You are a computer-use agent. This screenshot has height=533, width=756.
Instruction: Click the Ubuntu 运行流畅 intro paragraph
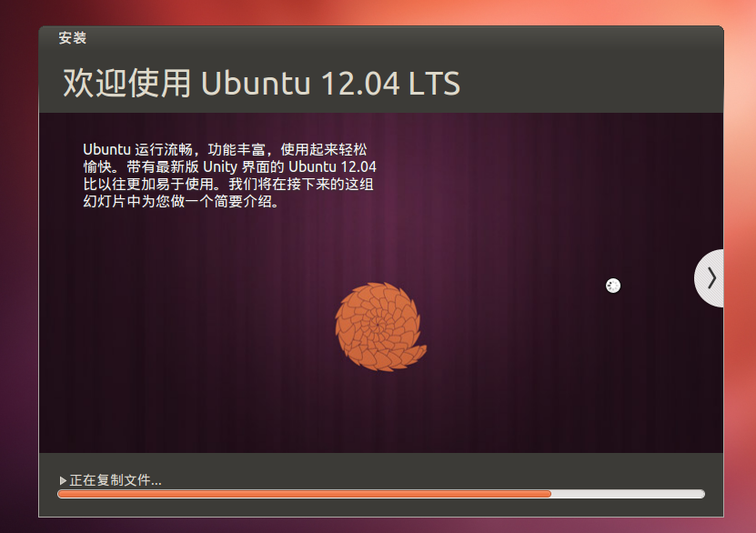pyautogui.click(x=229, y=175)
